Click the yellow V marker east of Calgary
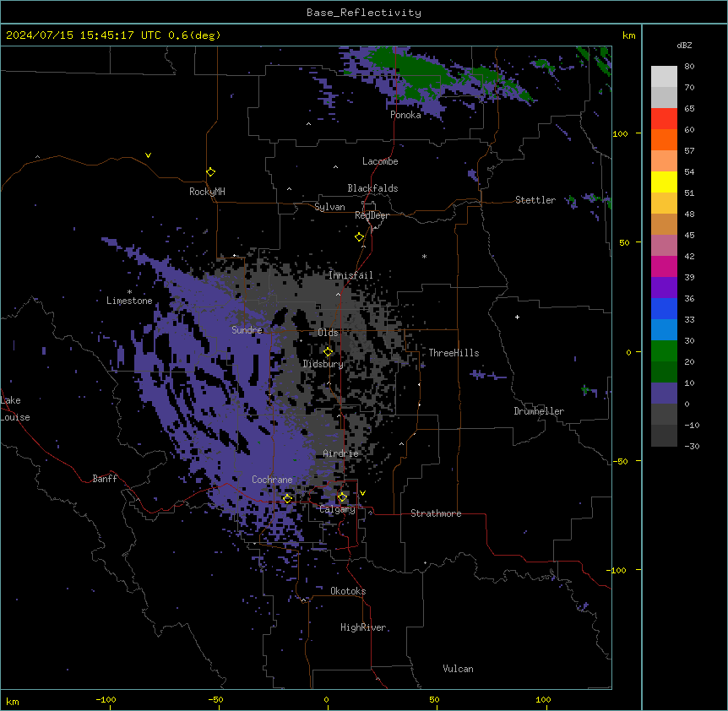 point(362,493)
